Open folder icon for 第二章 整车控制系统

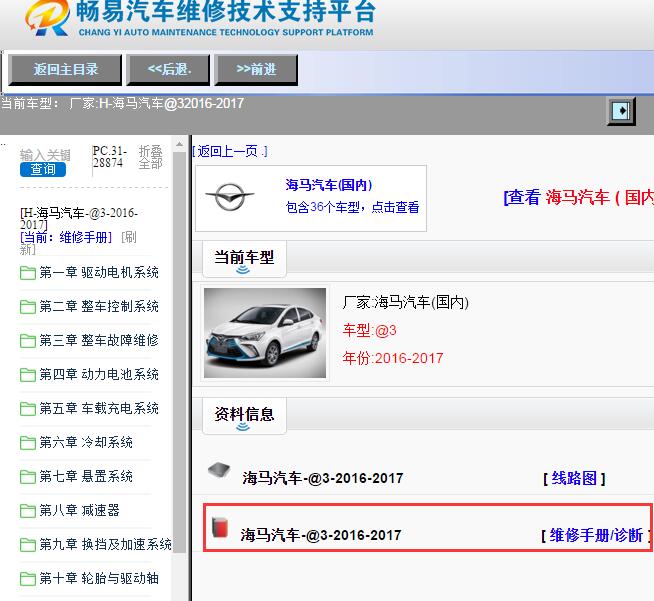pos(28,307)
